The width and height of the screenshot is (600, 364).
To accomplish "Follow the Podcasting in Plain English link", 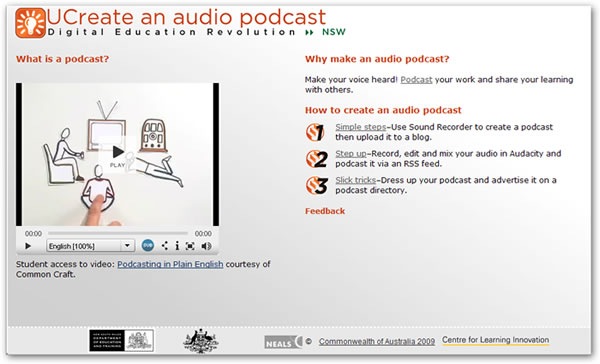I will coord(170,264).
